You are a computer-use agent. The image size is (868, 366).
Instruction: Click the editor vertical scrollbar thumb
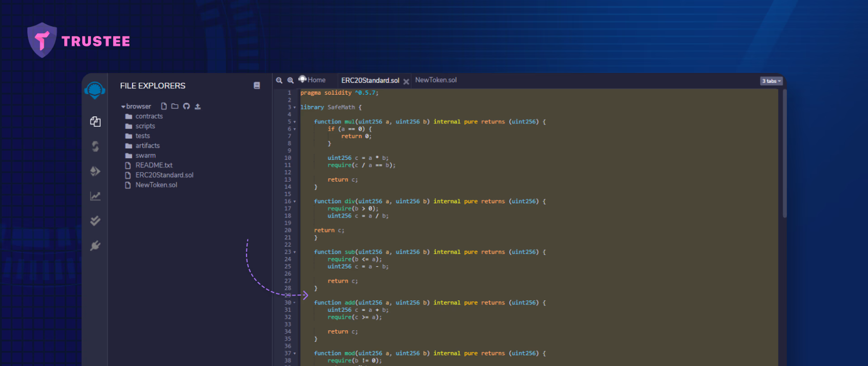[784, 153]
